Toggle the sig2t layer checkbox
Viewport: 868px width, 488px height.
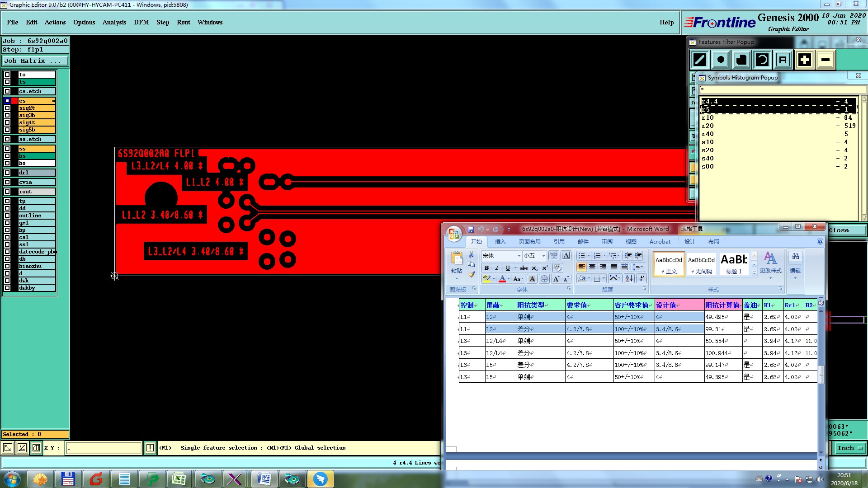click(x=7, y=108)
